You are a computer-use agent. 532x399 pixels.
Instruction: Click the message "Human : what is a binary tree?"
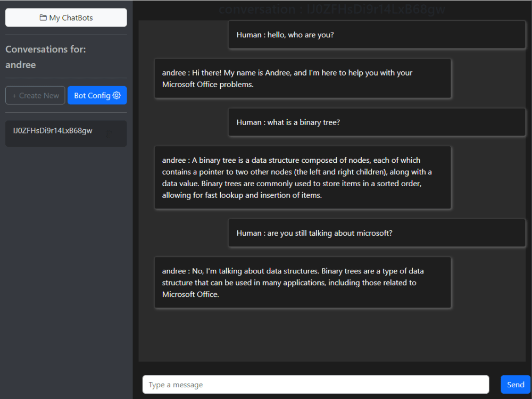coord(377,122)
